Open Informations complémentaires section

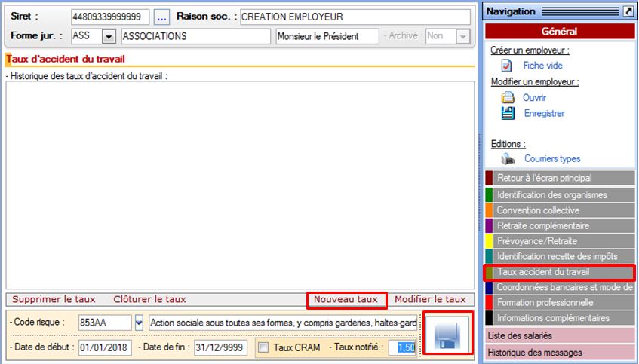tap(560, 318)
